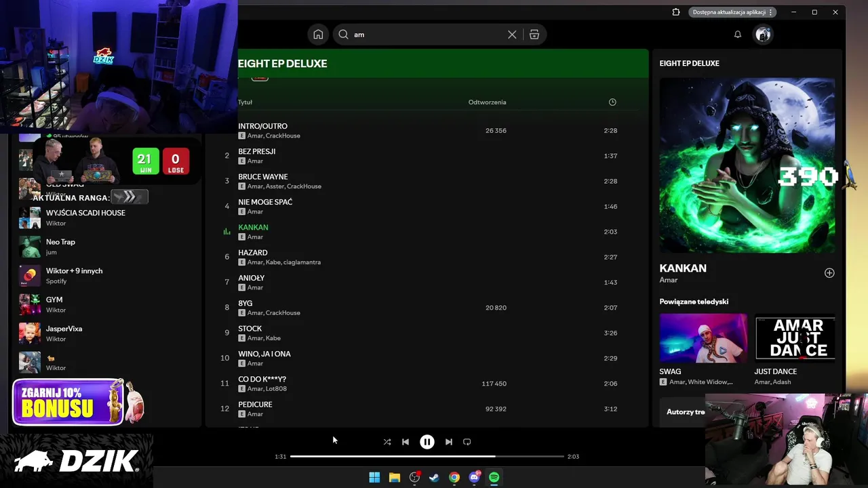Open Discord from the taskbar
The image size is (868, 488).
pyautogui.click(x=475, y=478)
